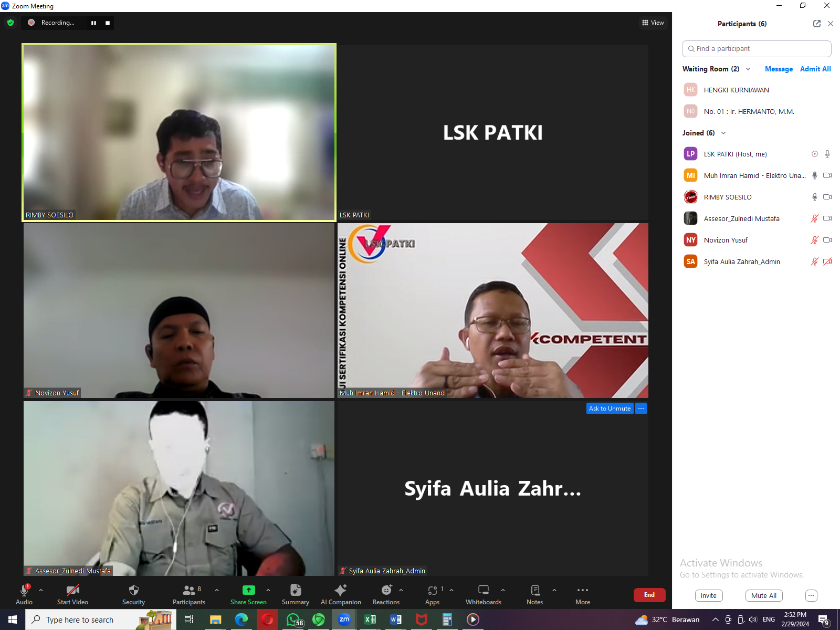Select HENGKI KURNIAWAN in the waiting room
Viewport: 840px width, 630px height.
pyautogui.click(x=757, y=90)
